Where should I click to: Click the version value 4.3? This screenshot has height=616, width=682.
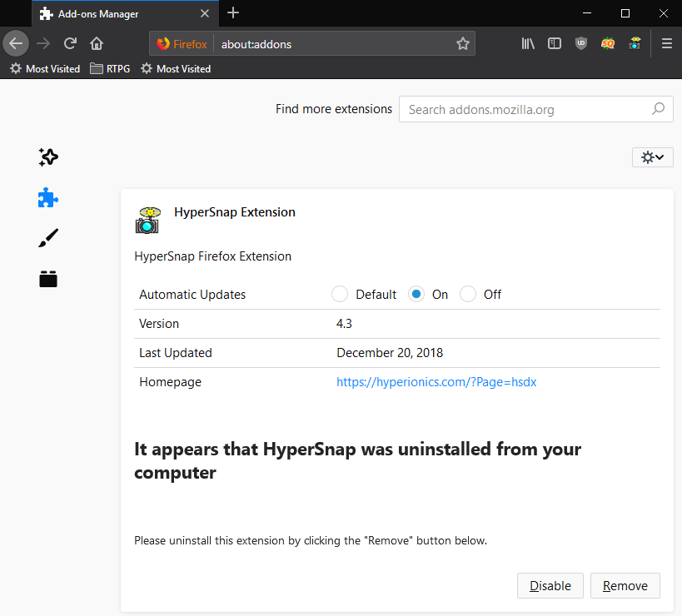[x=344, y=324]
